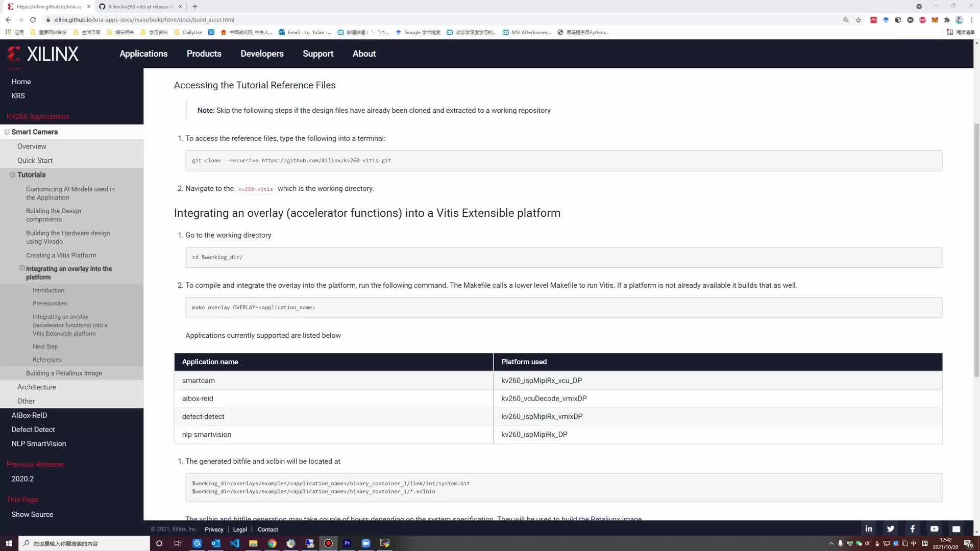This screenshot has height=551, width=980.
Task: Open the Products top menu
Action: pyautogui.click(x=204, y=54)
